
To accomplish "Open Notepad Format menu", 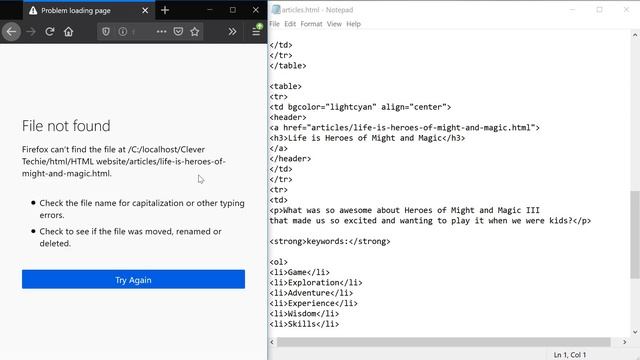I will pyautogui.click(x=311, y=24).
